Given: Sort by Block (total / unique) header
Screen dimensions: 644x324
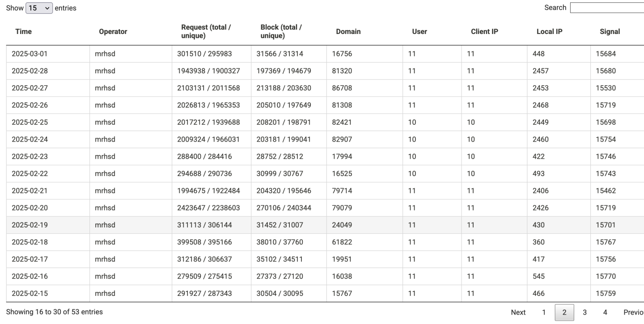Looking at the screenshot, I should [x=281, y=31].
